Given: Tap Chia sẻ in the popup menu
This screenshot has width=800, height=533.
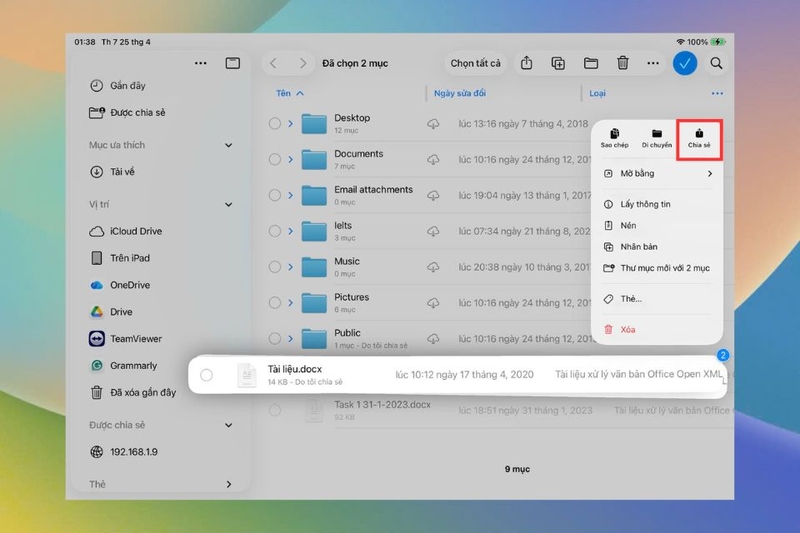Looking at the screenshot, I should 699,139.
